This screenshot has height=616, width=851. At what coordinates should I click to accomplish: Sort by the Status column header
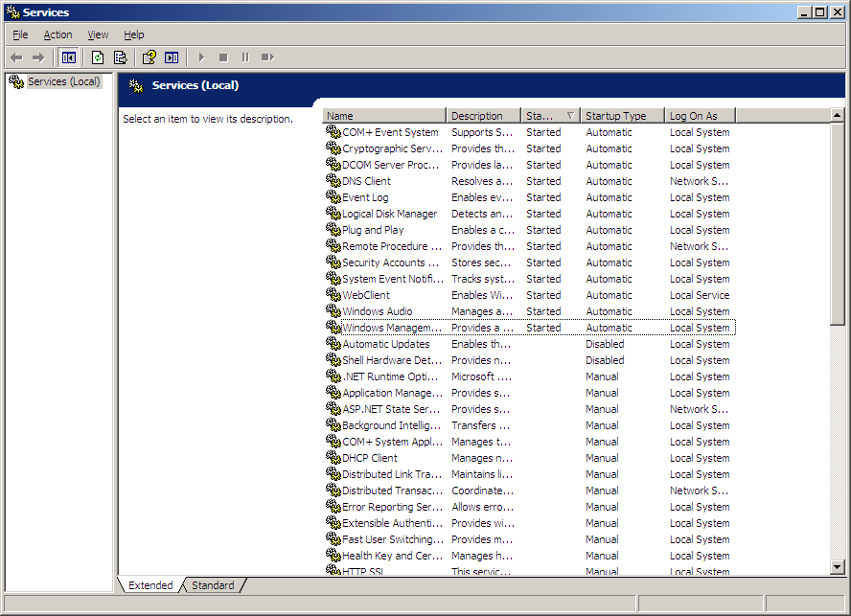coord(551,116)
